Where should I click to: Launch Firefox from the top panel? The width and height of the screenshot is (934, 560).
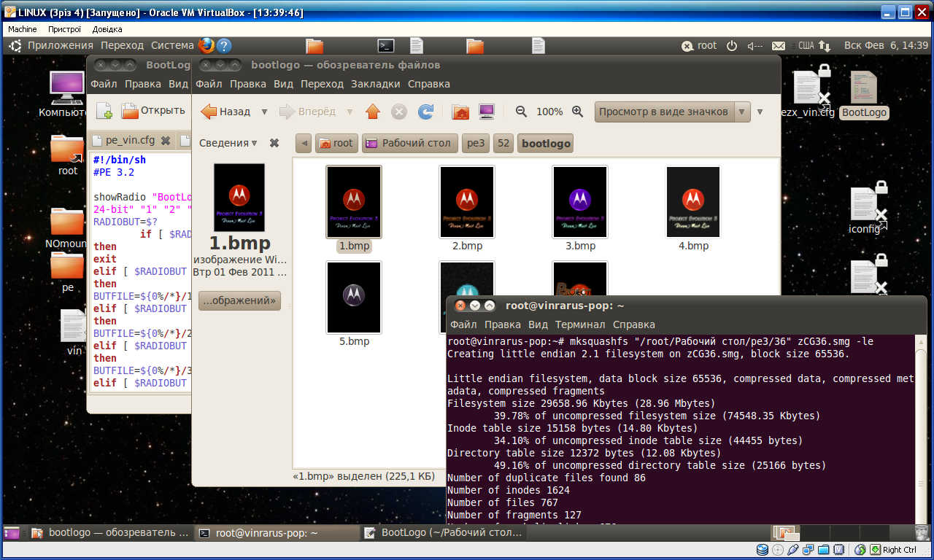click(207, 45)
